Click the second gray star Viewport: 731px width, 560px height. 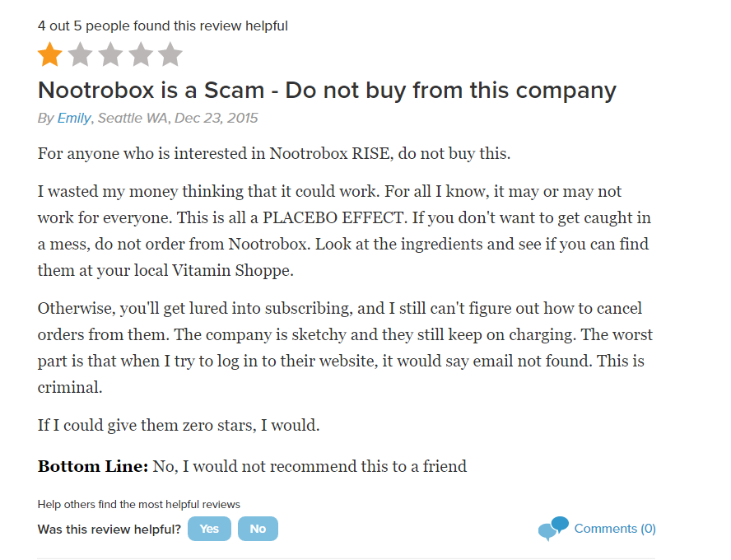pyautogui.click(x=80, y=55)
